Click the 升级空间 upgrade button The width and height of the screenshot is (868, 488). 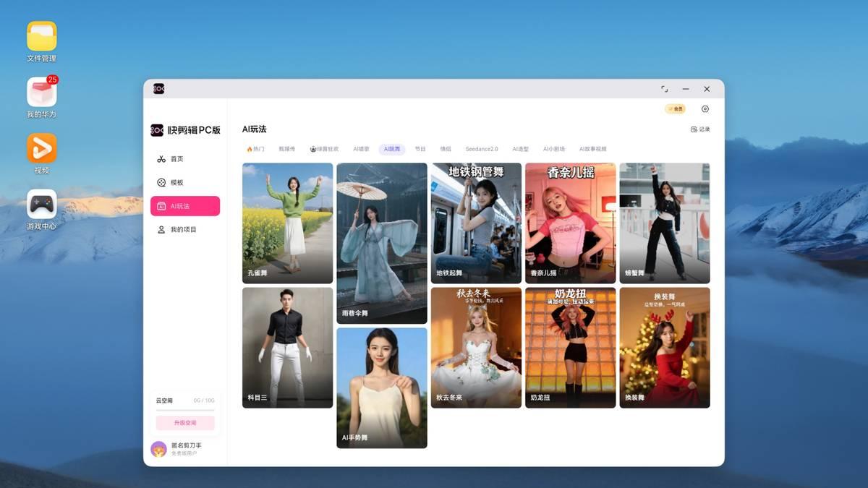pos(185,423)
